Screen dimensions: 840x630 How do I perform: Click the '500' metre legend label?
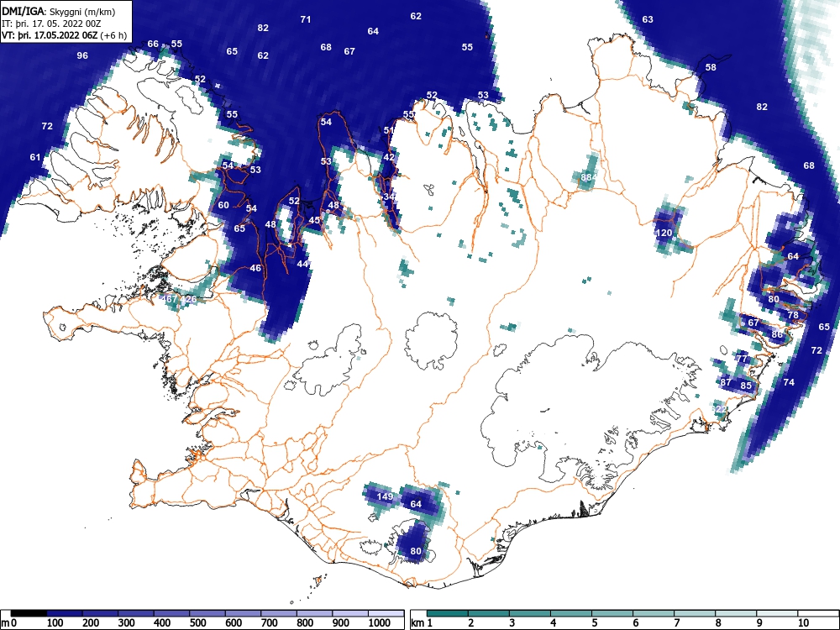tap(197, 623)
